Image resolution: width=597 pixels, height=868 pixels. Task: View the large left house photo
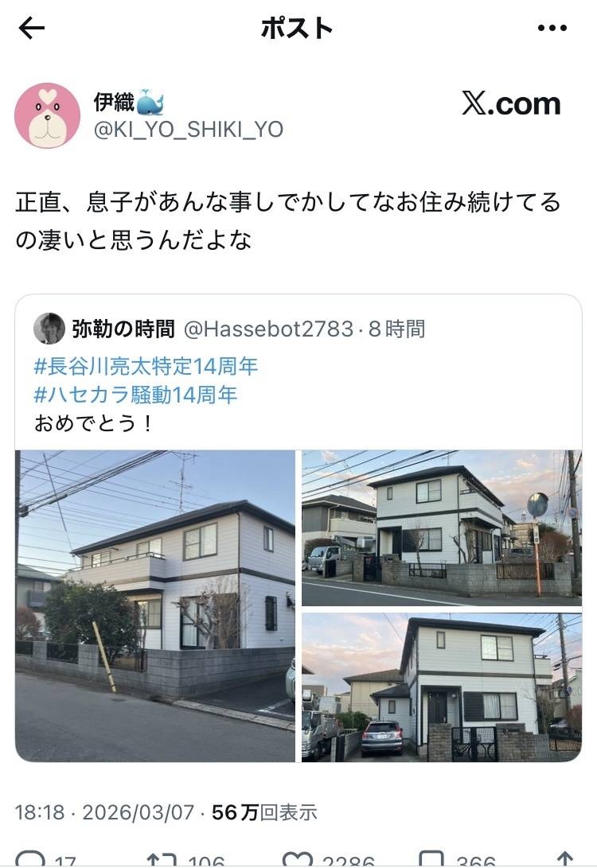[155, 606]
